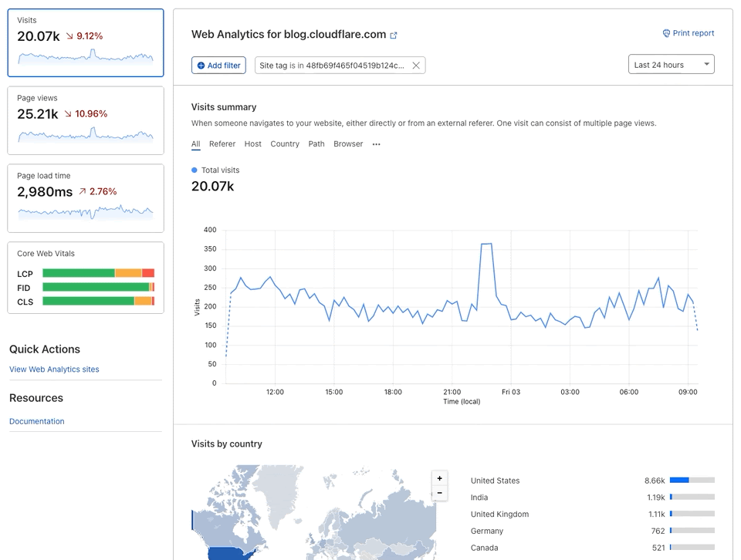Click the blue Total visits legend dot
The height and width of the screenshot is (560, 741).
pos(195,170)
